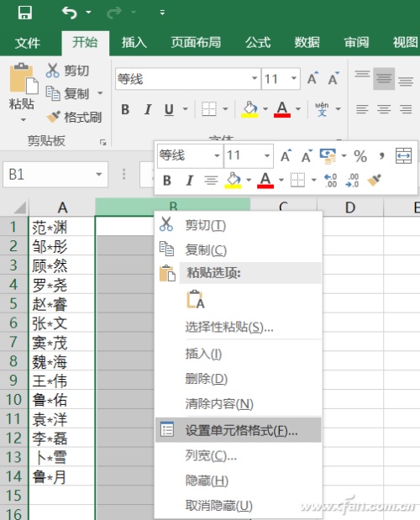The image size is (420, 520).
Task: Click the Cut scissors icon in ribbon clipboard group
Action: 52,71
